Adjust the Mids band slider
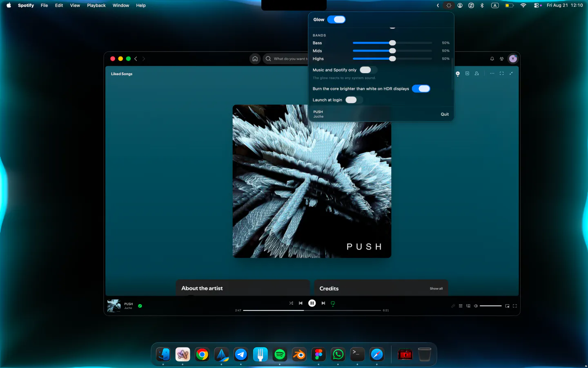Viewport: 588px width, 368px height. click(392, 51)
